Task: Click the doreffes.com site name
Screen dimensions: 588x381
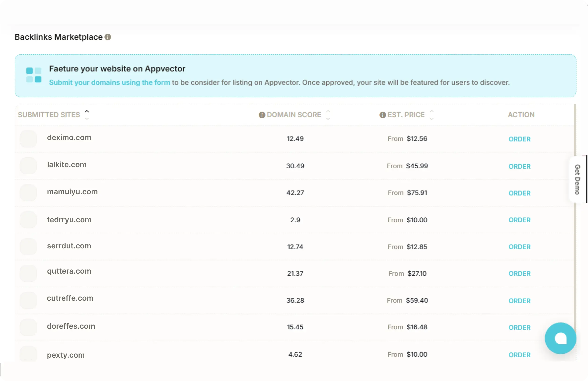Action: coord(71,326)
